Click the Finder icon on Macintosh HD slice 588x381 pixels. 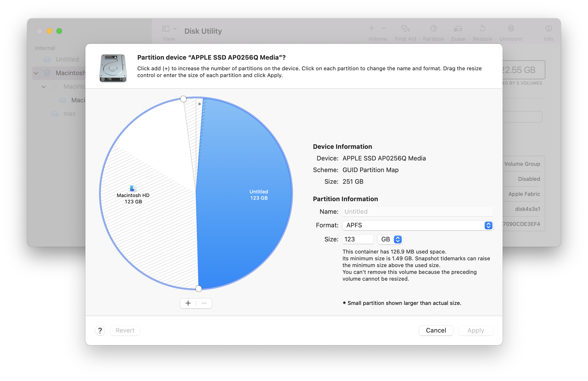(133, 188)
